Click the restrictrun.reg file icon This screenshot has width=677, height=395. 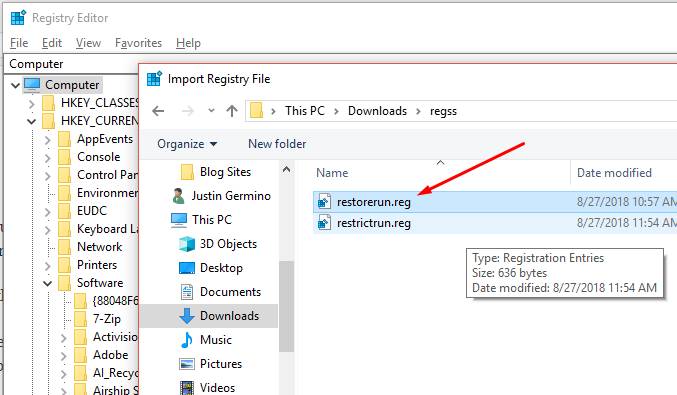(x=324, y=223)
